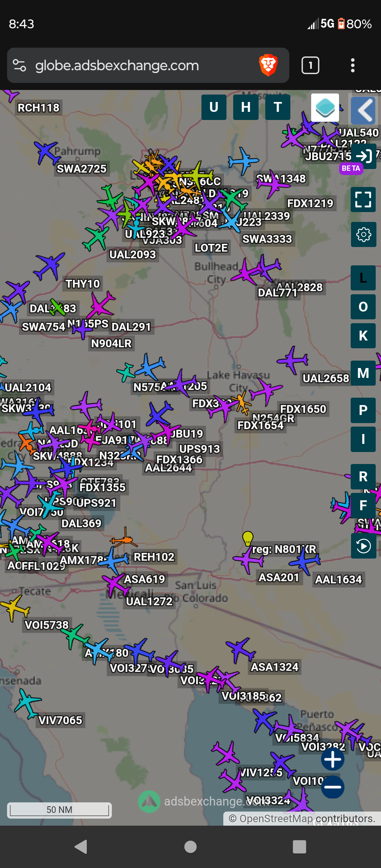Click the UAL2104 flight label
Image resolution: width=381 pixels, height=868 pixels.
(28, 387)
